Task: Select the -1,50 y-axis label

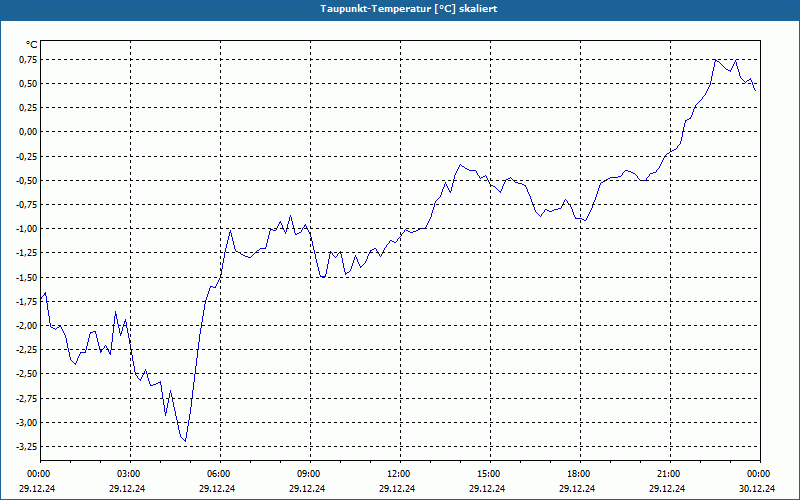Action: 27,277
